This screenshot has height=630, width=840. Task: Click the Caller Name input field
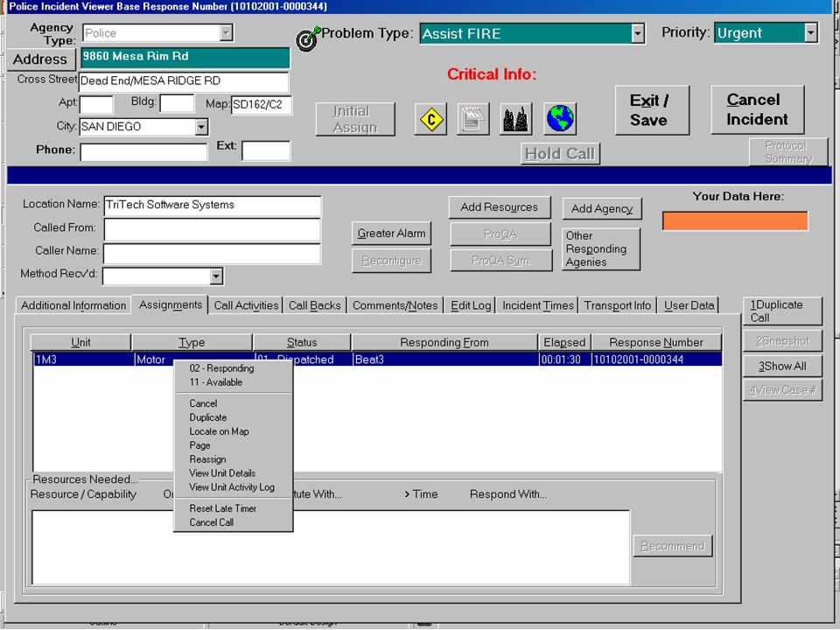[212, 253]
